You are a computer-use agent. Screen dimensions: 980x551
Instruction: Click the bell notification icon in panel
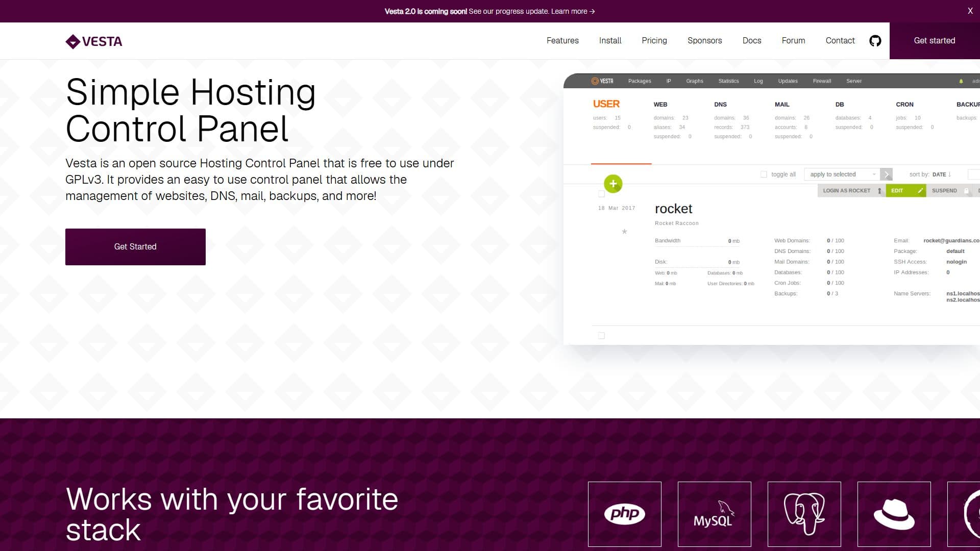click(961, 81)
